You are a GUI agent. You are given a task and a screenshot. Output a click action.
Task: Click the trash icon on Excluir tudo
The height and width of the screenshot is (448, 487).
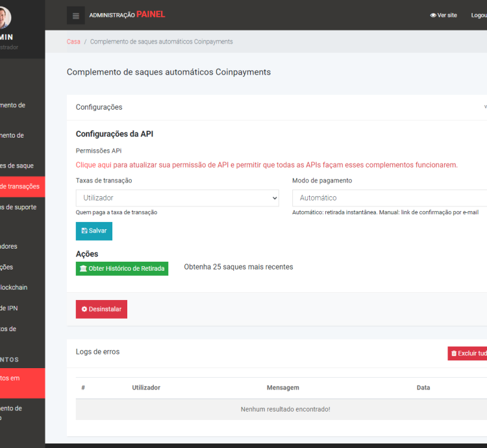tap(454, 353)
